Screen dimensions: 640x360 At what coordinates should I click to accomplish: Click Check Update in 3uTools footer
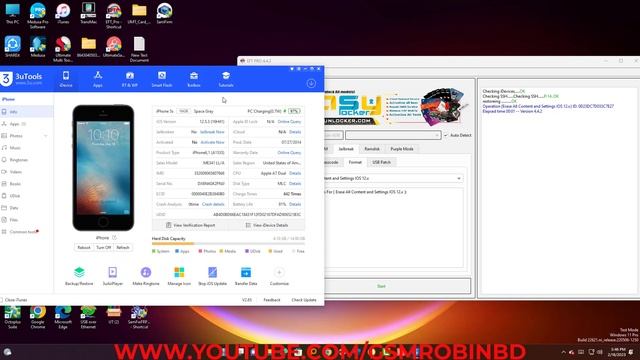click(x=304, y=300)
